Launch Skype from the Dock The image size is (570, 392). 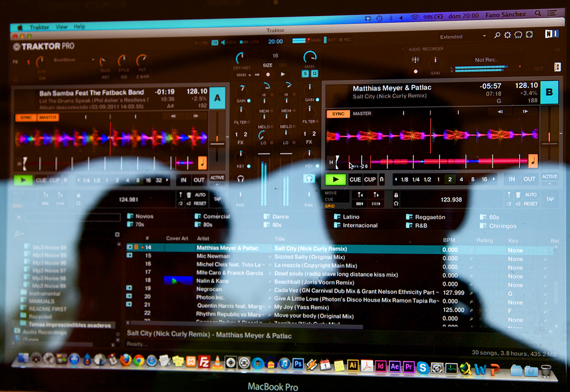pos(422,367)
